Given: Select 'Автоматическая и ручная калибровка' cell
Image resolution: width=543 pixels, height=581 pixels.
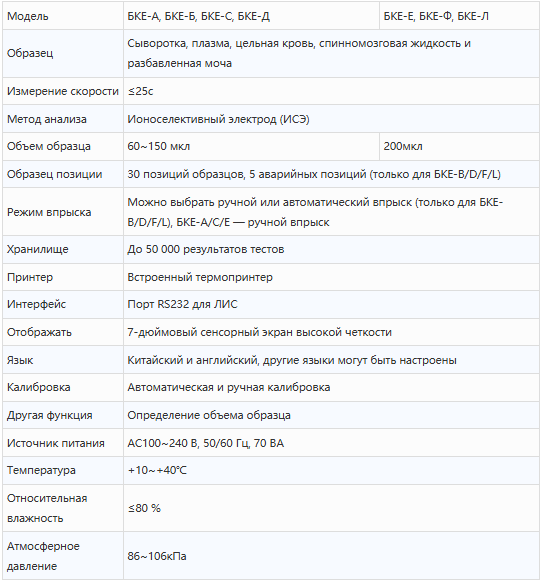Looking at the screenshot, I should coord(331,387).
